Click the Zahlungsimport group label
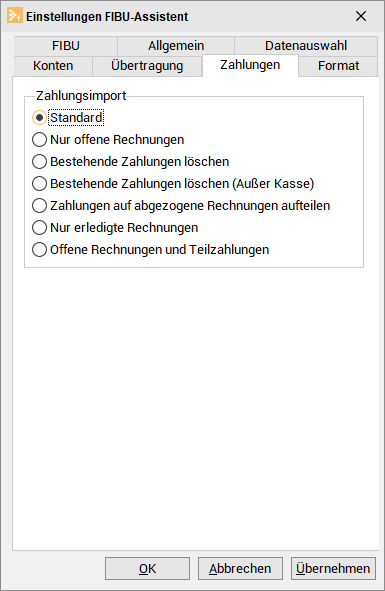385x591 pixels. click(x=81, y=96)
